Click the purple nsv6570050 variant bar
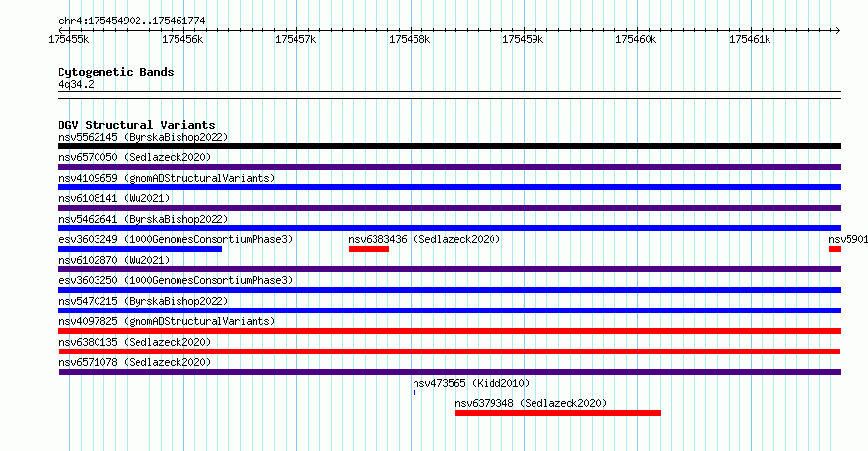Viewport: 868px width, 451px height. coord(449,167)
